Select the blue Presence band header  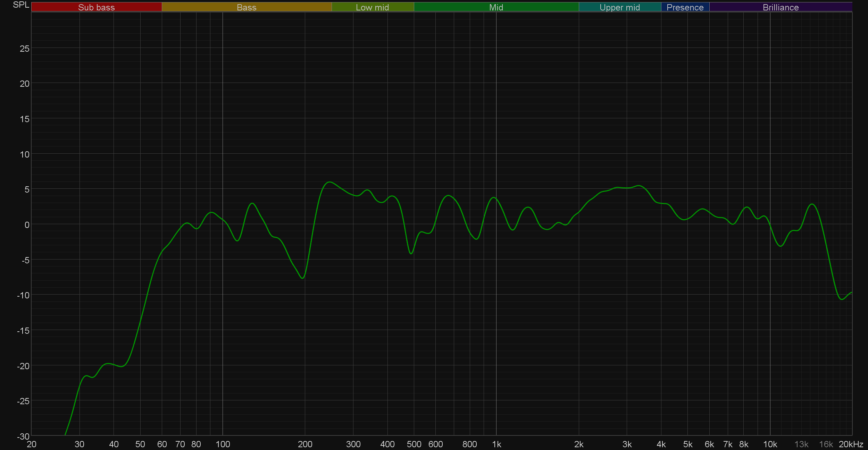tap(685, 7)
